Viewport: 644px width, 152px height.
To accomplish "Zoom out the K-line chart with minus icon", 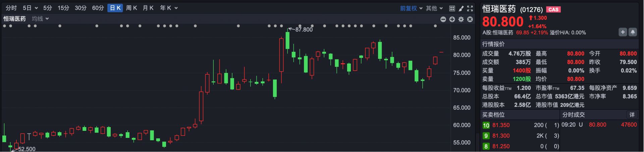I will (443, 20).
